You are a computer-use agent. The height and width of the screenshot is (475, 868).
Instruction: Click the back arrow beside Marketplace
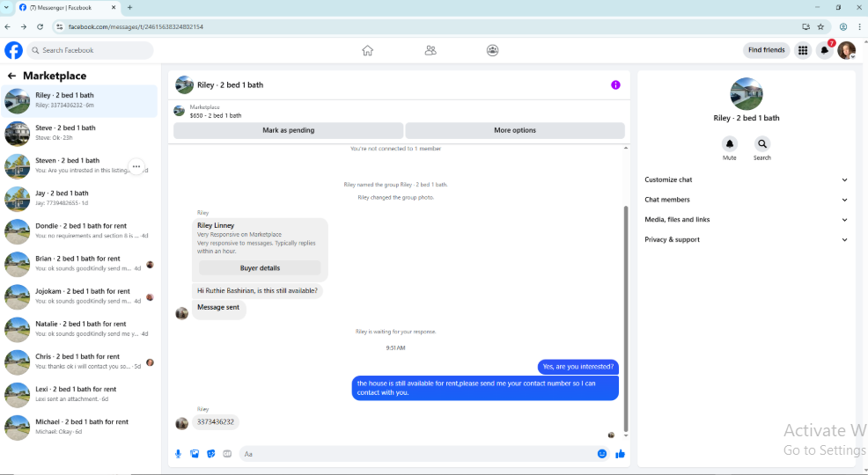(x=11, y=76)
